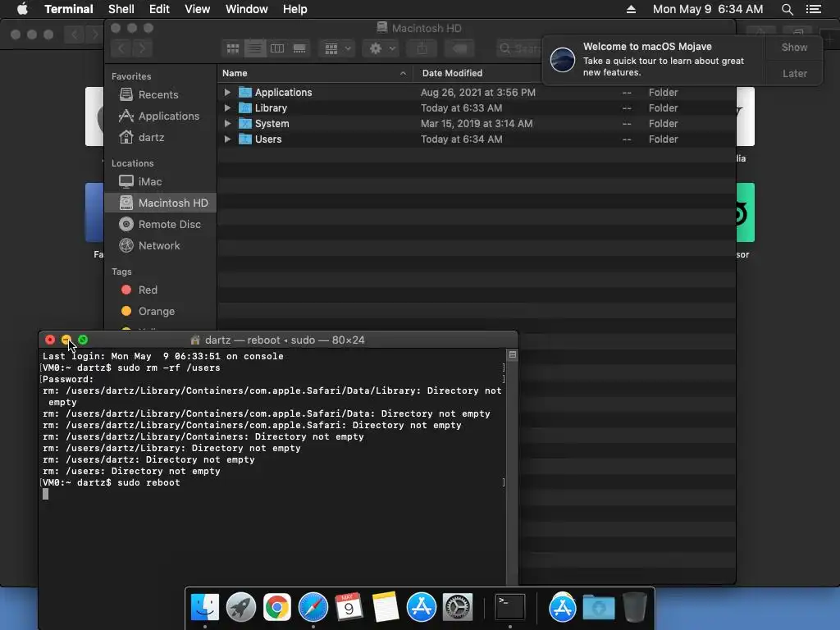Open Finder from the Dock
This screenshot has width=840, height=630.
[x=205, y=607]
